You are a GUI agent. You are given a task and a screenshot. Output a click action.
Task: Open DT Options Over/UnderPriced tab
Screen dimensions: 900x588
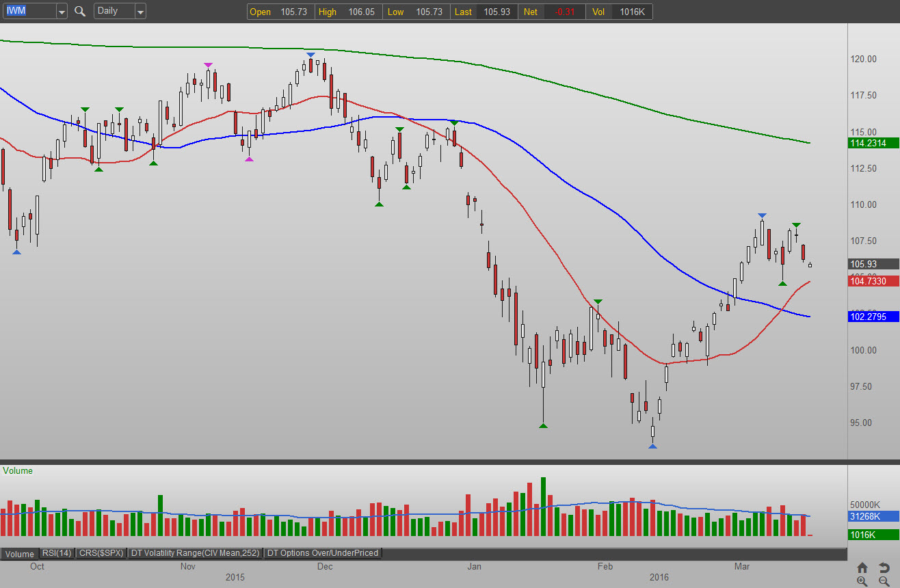pos(323,553)
